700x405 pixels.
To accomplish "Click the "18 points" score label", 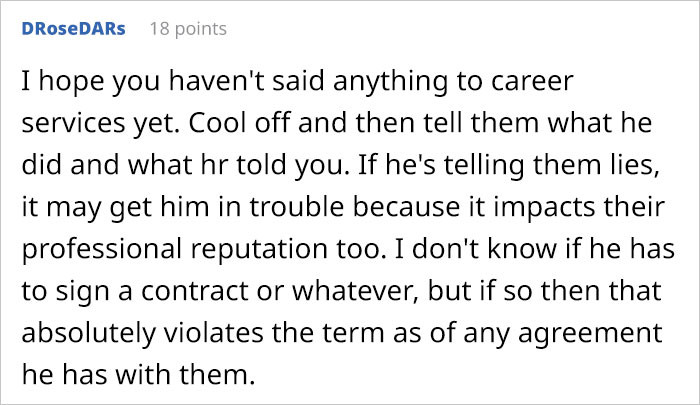I will 187,28.
